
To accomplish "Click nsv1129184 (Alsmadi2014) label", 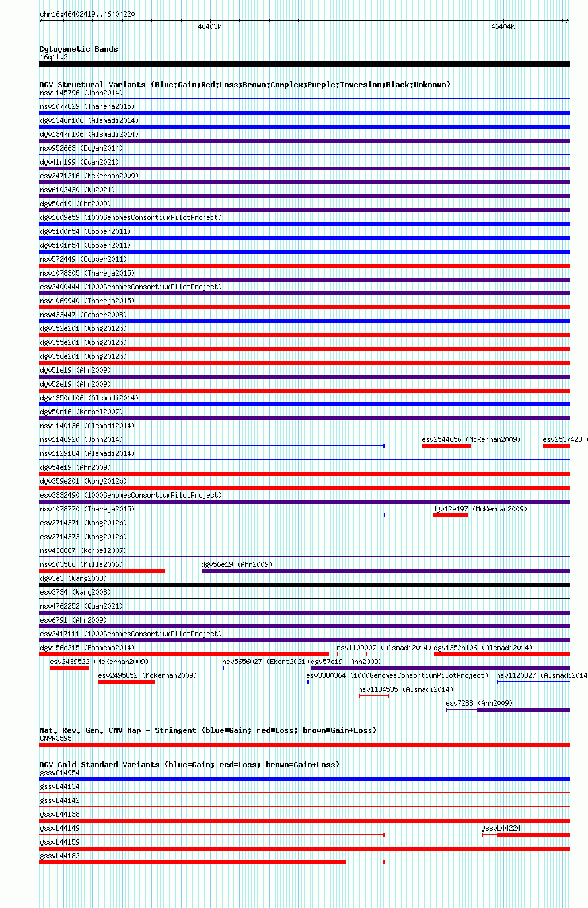I will 87,453.
